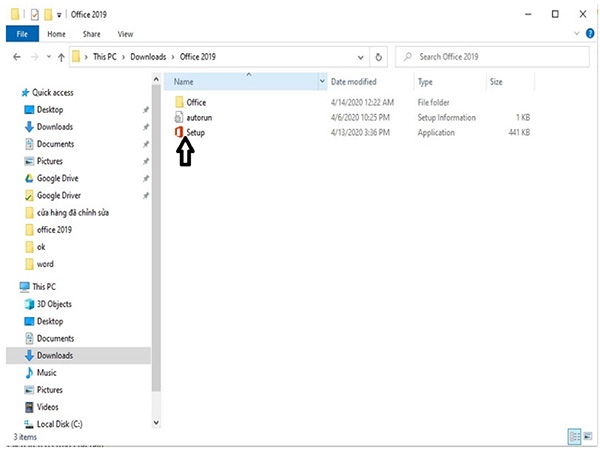Switch to Details view in status bar
This screenshot has height=452, width=600.
574,437
